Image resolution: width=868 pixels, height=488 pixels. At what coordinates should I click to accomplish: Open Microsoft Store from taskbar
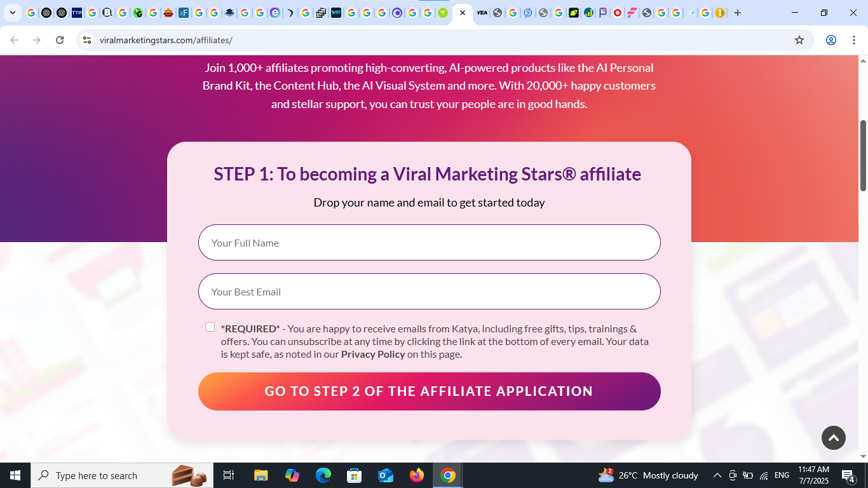click(x=355, y=475)
